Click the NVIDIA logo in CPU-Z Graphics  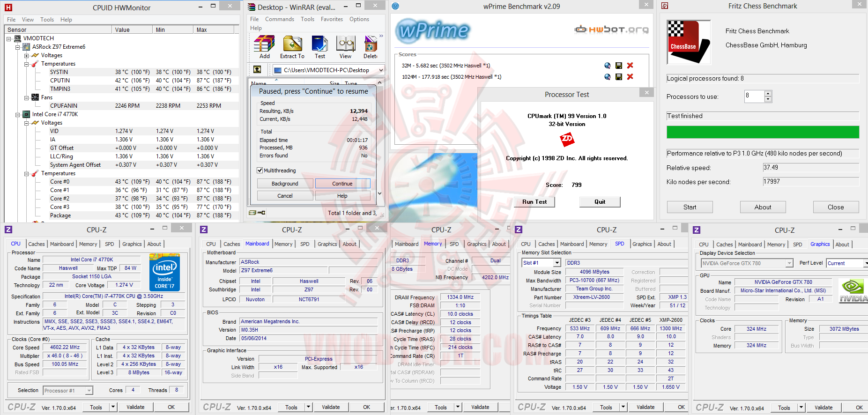pyautogui.click(x=853, y=291)
